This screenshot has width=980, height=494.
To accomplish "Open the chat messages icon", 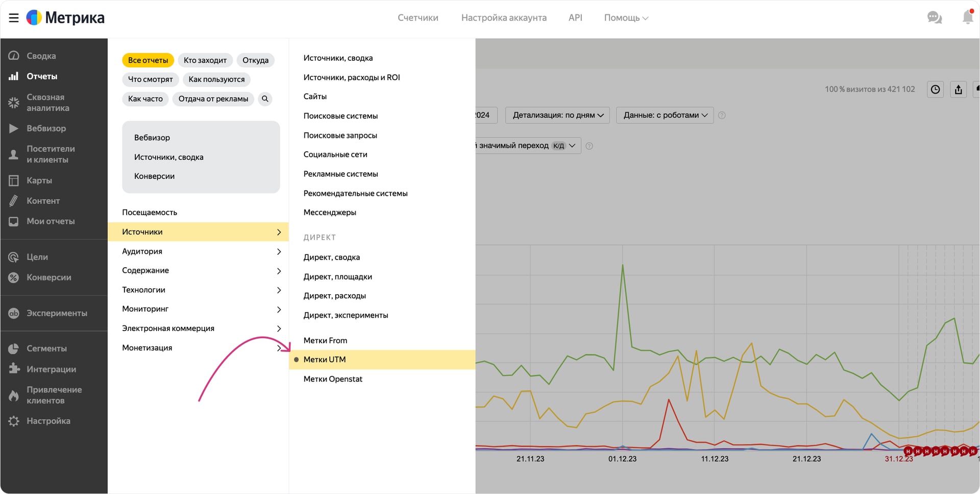I will click(x=934, y=18).
